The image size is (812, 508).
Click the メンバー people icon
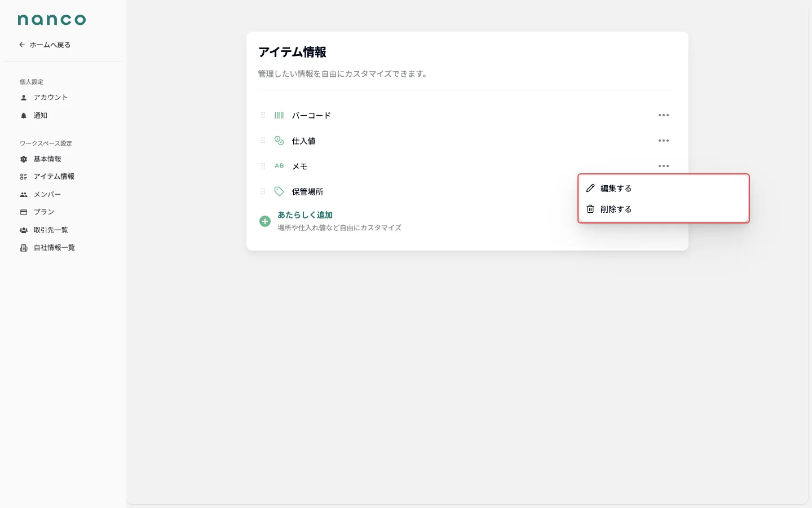tap(24, 195)
